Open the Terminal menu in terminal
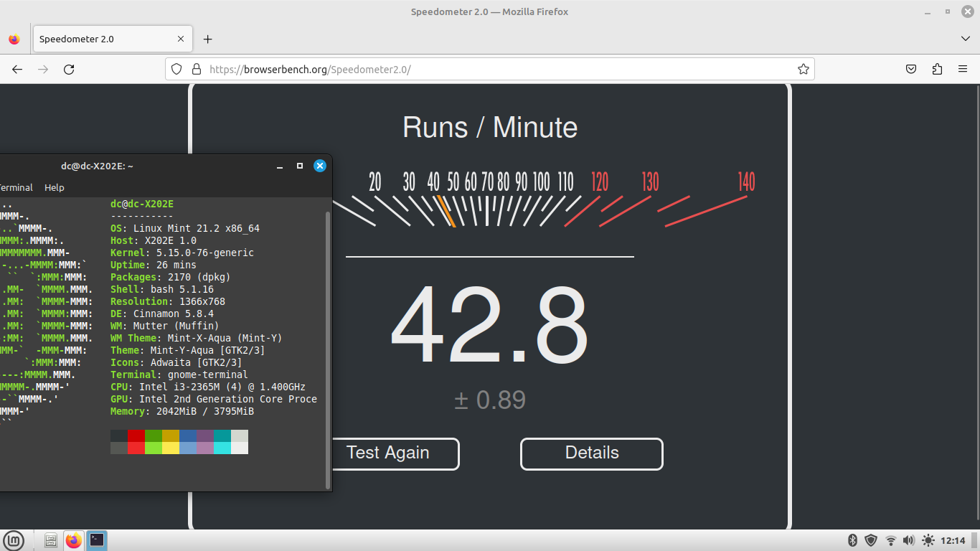 click(x=16, y=187)
